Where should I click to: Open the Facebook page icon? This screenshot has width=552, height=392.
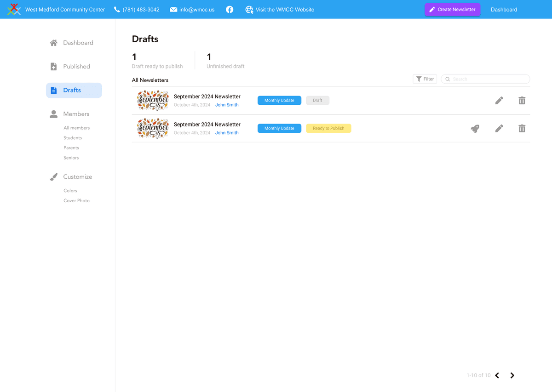[x=230, y=10]
